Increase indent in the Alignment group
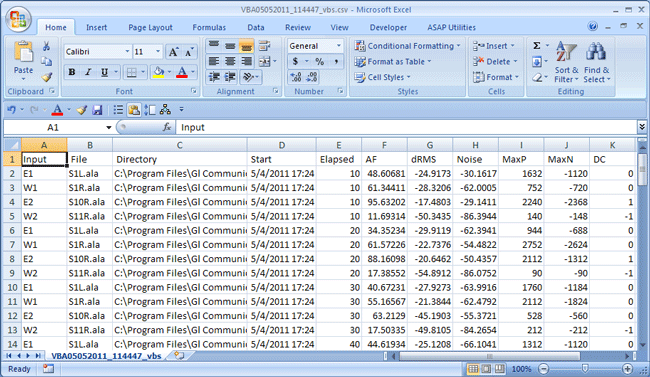The height and width of the screenshot is (377, 650). click(230, 77)
